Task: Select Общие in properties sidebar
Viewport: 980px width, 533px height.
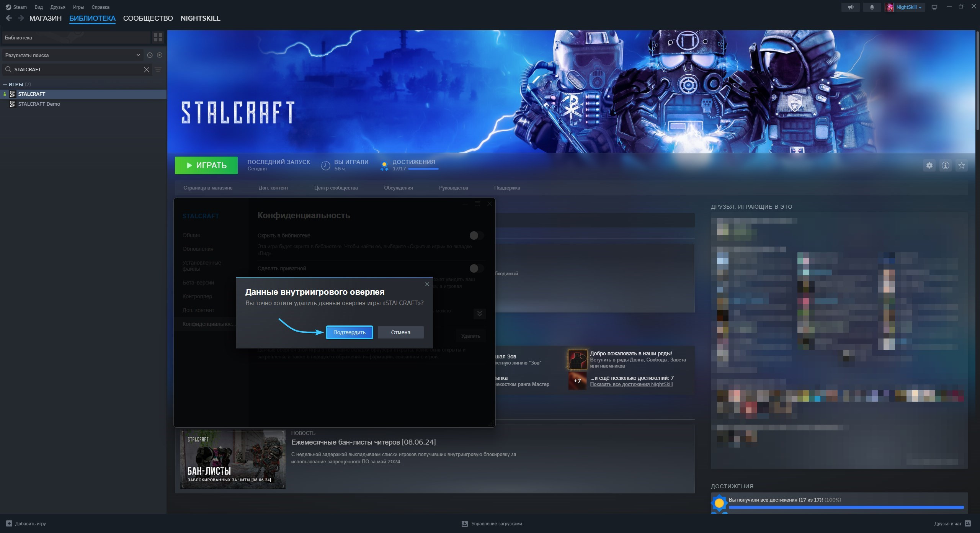Action: pos(191,235)
